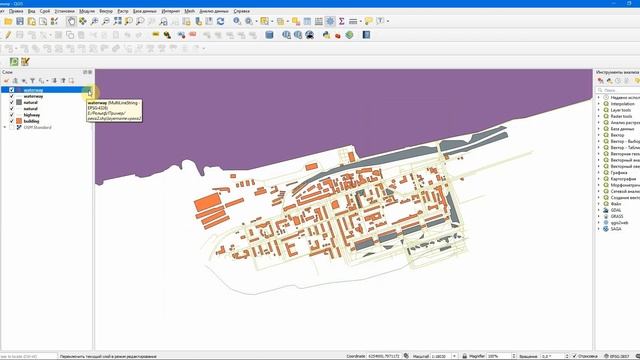The height and width of the screenshot is (360, 640).
Task: Choose the Zoom In magnifier tool
Action: tap(94, 21)
